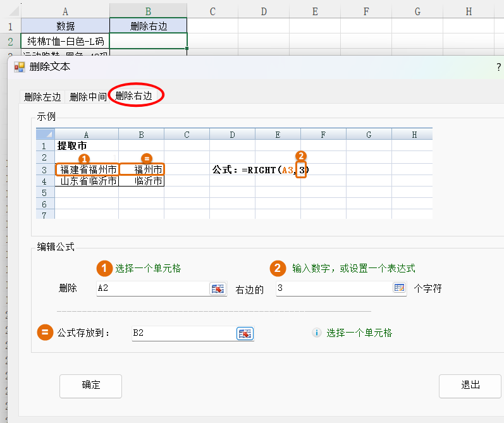504x423 pixels.
Task: Click the range selector icon next to B2
Action: coord(245,333)
